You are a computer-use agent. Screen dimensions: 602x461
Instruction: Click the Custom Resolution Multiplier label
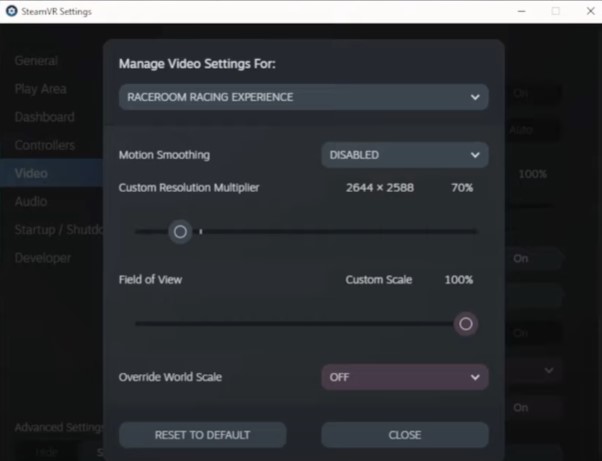pyautogui.click(x=189, y=188)
